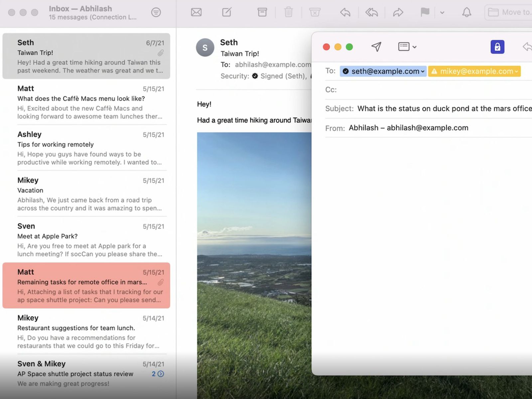The height and width of the screenshot is (399, 532).
Task: Flag the selected message
Action: [x=425, y=13]
